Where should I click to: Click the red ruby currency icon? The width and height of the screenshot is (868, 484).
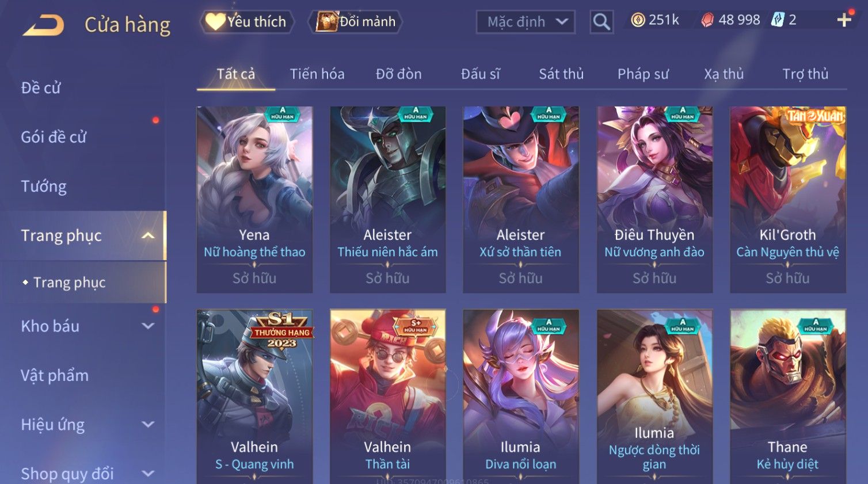[x=707, y=20]
